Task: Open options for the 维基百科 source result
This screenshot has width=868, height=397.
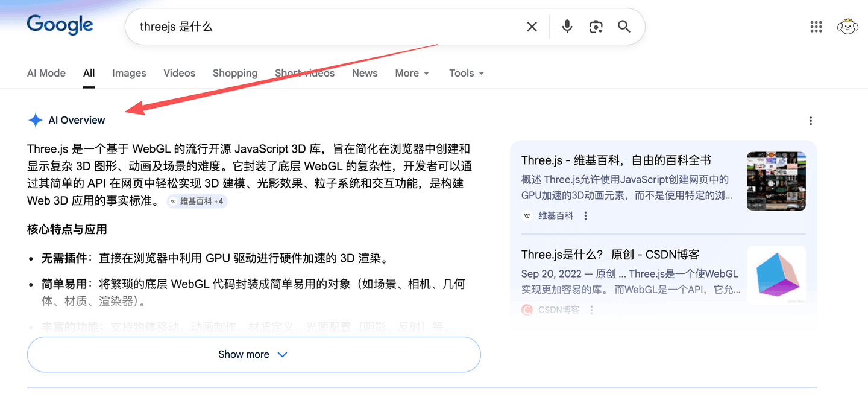Action: pos(585,216)
